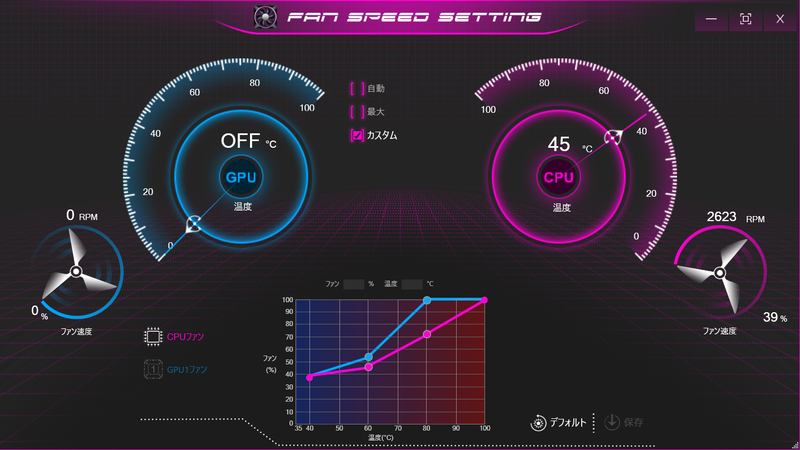This screenshot has height=450, width=800.
Task: Enable the 最大 fan mode checkbox
Action: coord(357,112)
